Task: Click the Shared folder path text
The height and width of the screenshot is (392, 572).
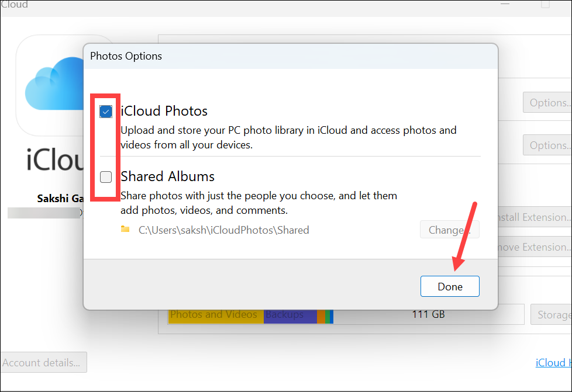Action: (223, 230)
